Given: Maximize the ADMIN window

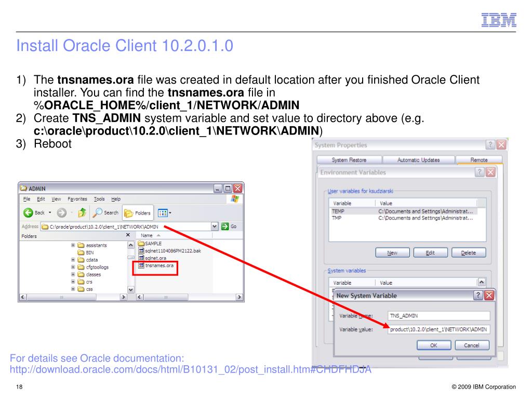Looking at the screenshot, I should (228, 188).
